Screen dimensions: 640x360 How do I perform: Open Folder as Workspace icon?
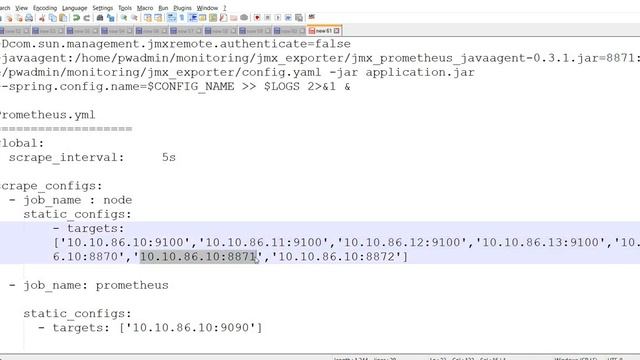pos(233,18)
